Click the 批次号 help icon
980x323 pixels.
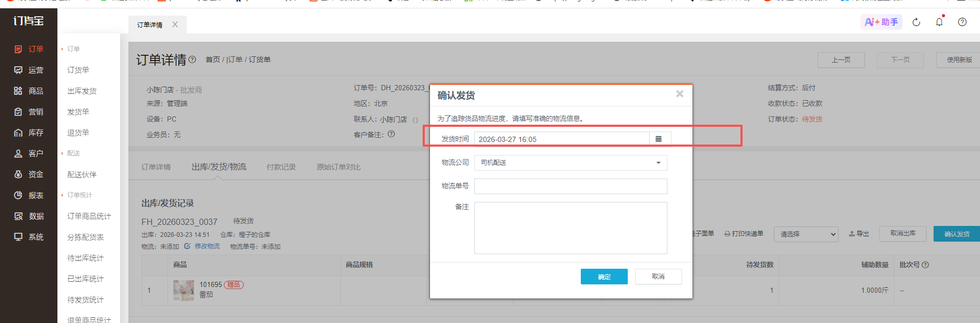[x=925, y=265]
